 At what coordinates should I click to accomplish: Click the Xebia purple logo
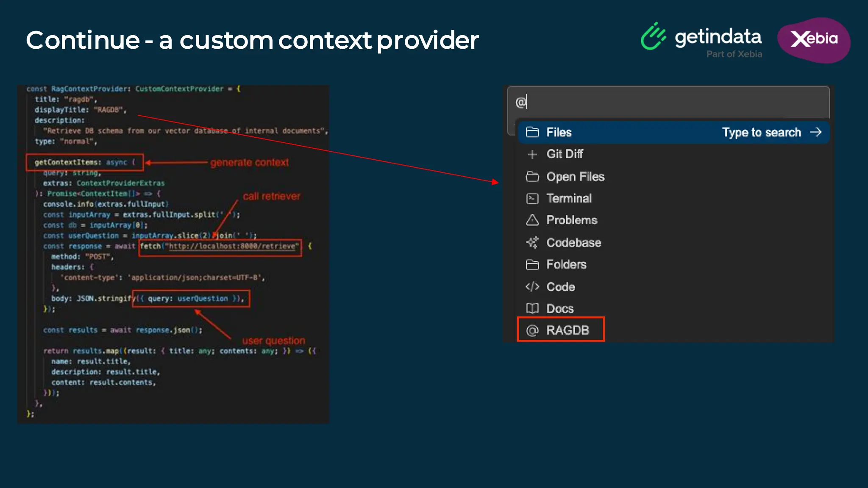coord(814,40)
